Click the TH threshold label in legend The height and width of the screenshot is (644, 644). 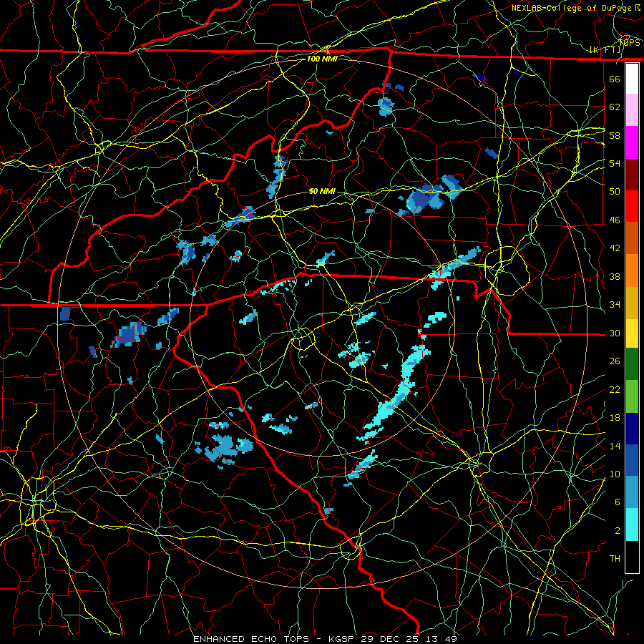coord(615,559)
